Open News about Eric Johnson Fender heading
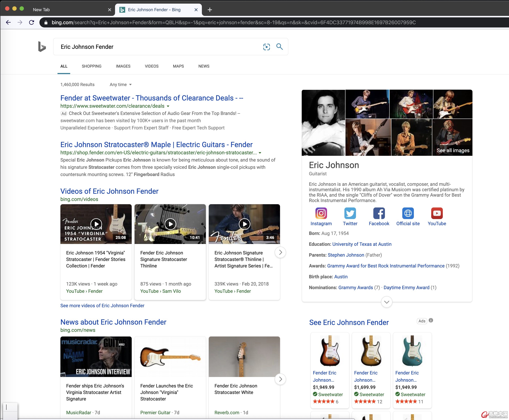509x420 pixels. click(x=113, y=322)
